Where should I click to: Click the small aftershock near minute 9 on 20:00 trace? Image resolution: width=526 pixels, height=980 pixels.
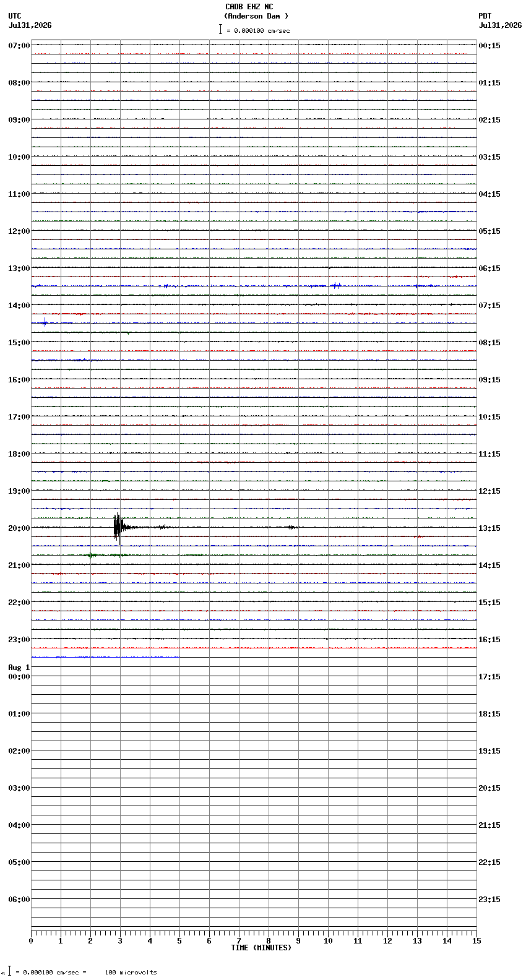pos(292,527)
